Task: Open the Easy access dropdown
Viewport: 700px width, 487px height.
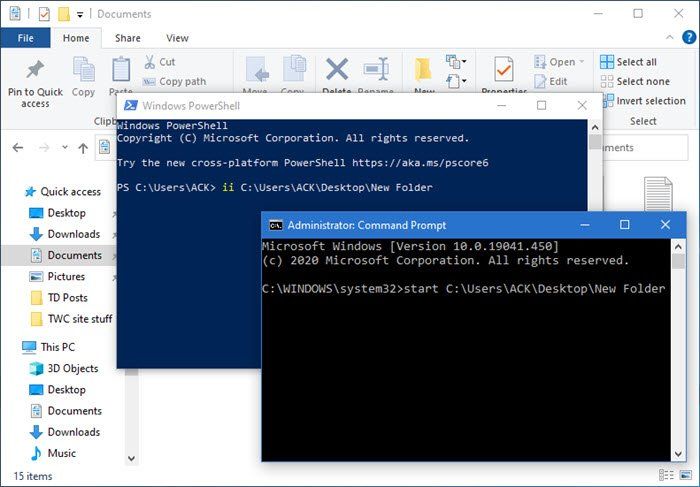Action: (456, 81)
